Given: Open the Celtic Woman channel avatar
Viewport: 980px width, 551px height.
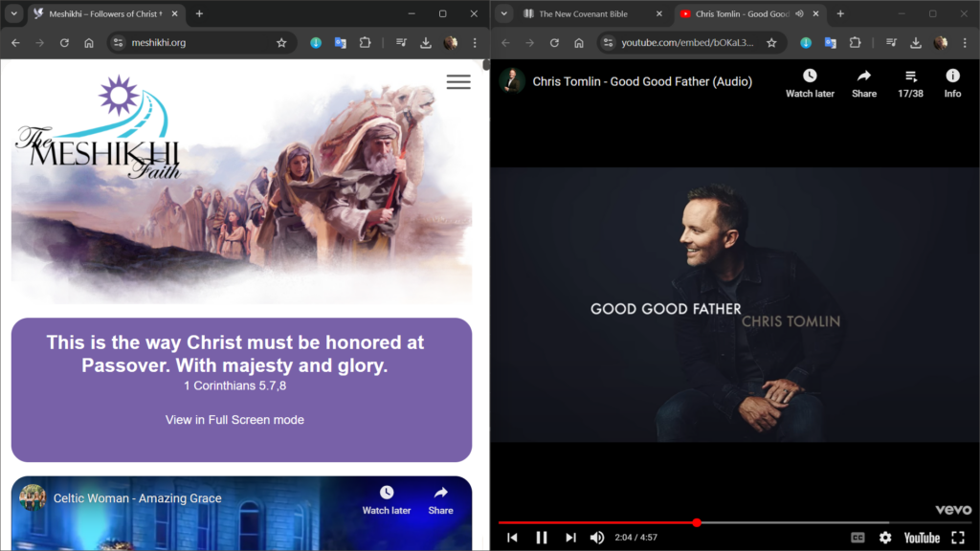Looking at the screenshot, I should (33, 497).
